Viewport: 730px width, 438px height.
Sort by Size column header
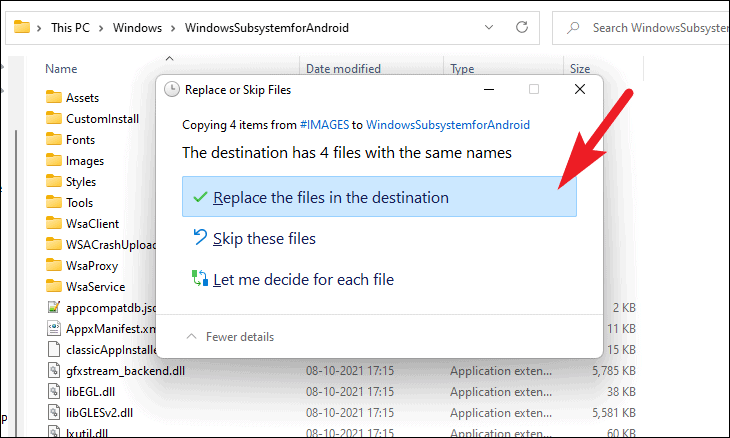(x=580, y=69)
